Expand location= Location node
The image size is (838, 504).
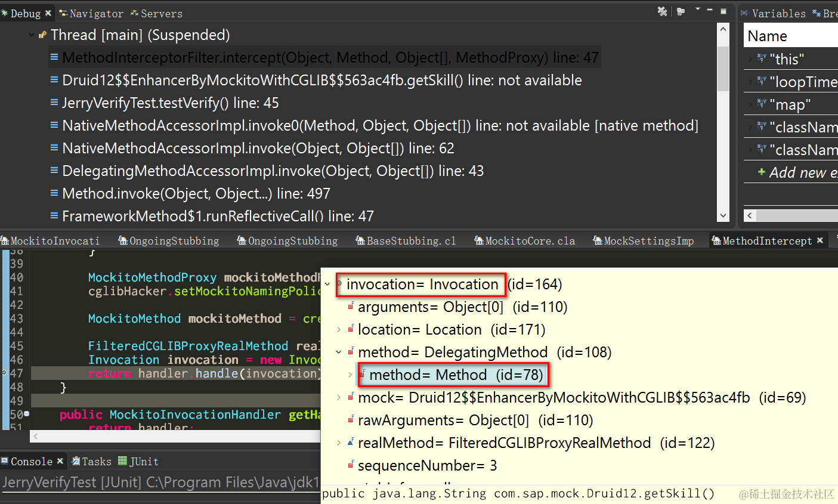(338, 330)
